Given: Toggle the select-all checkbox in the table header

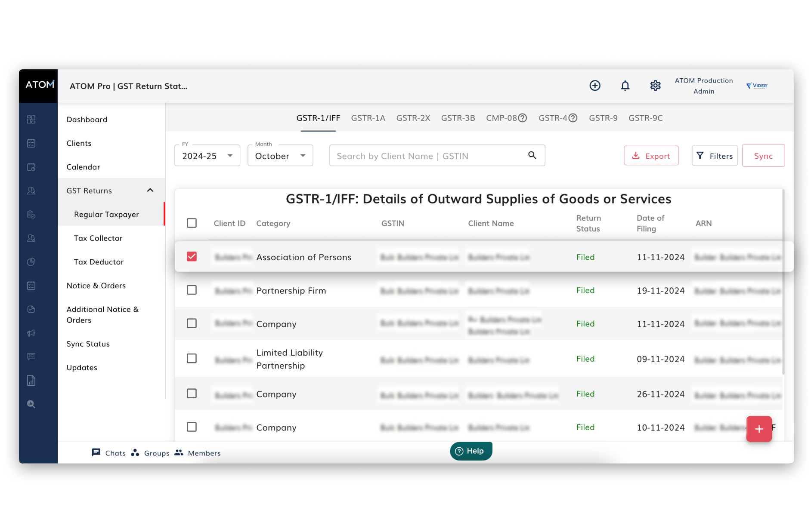Looking at the screenshot, I should [x=192, y=223].
